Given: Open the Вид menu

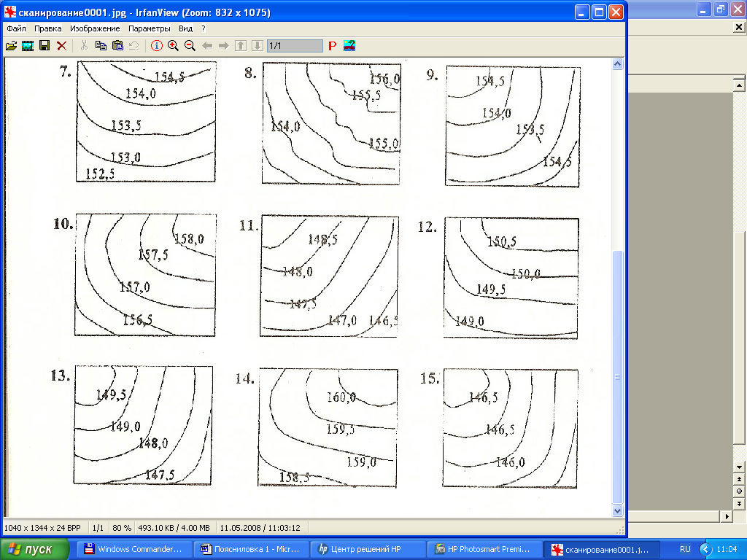Looking at the screenshot, I should point(185,28).
